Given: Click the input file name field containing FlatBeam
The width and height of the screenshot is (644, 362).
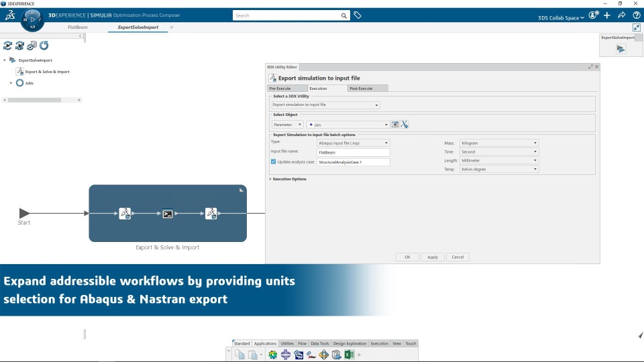Looking at the screenshot, I should click(x=354, y=152).
